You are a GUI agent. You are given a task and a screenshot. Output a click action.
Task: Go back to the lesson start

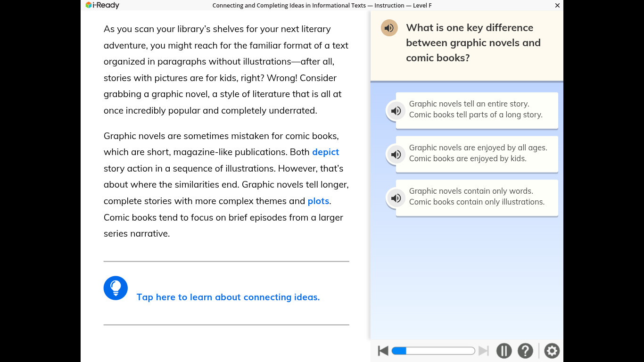pos(383,351)
